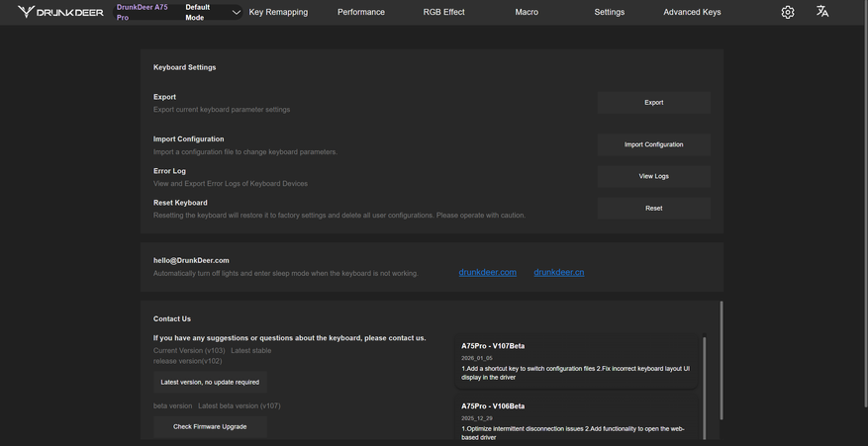Open the settings gear icon
This screenshot has height=446, width=868.
788,12
